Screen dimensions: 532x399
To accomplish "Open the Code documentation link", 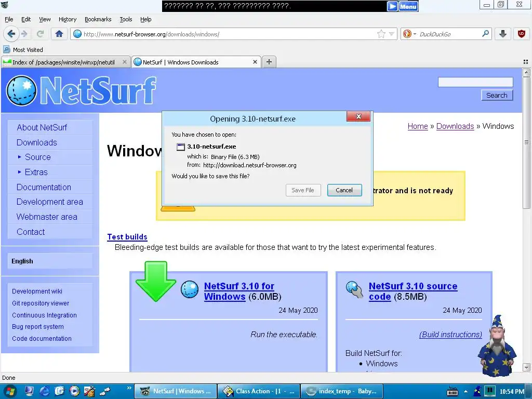I will click(42, 338).
